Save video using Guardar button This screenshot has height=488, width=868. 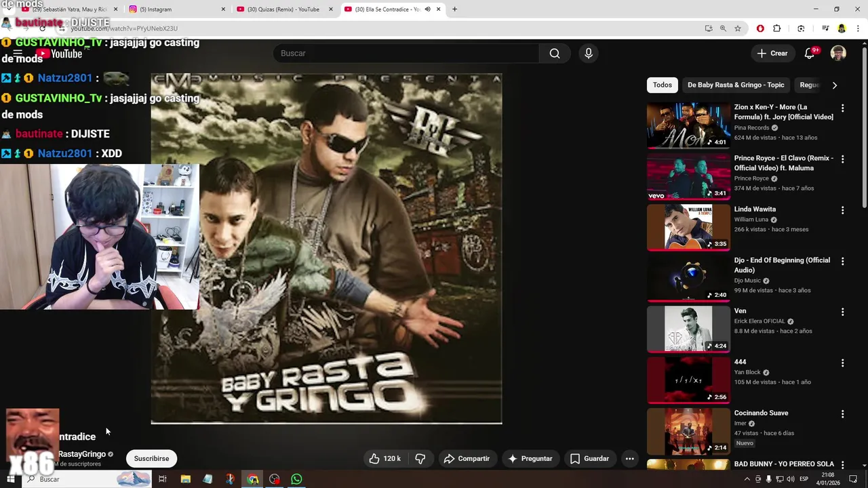coord(590,459)
